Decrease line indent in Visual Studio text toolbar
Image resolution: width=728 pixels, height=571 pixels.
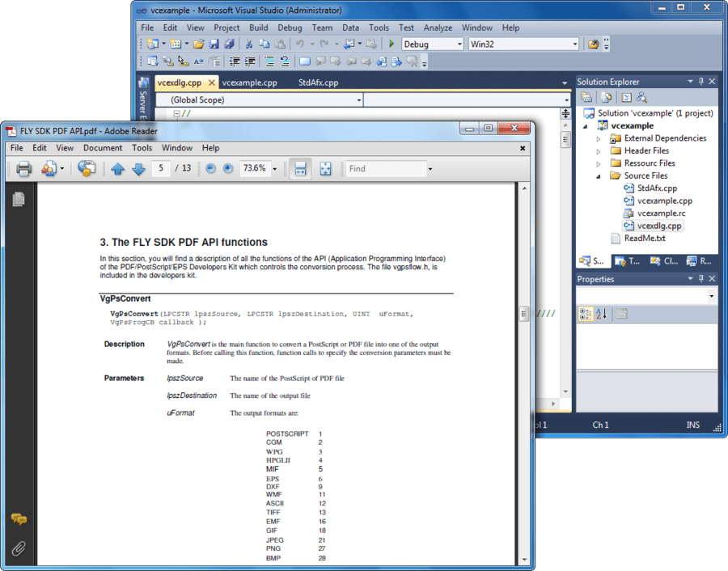pyautogui.click(x=235, y=61)
